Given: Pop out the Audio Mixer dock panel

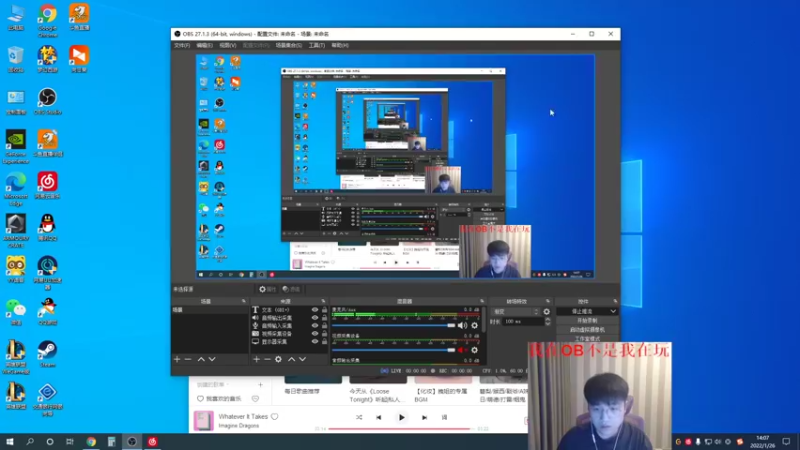Looking at the screenshot, I should click(x=482, y=302).
